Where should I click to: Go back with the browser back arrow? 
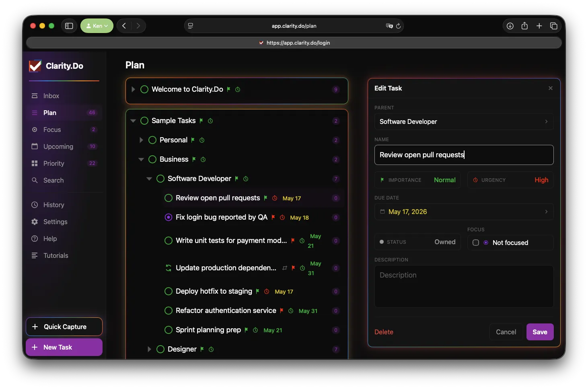pos(124,26)
